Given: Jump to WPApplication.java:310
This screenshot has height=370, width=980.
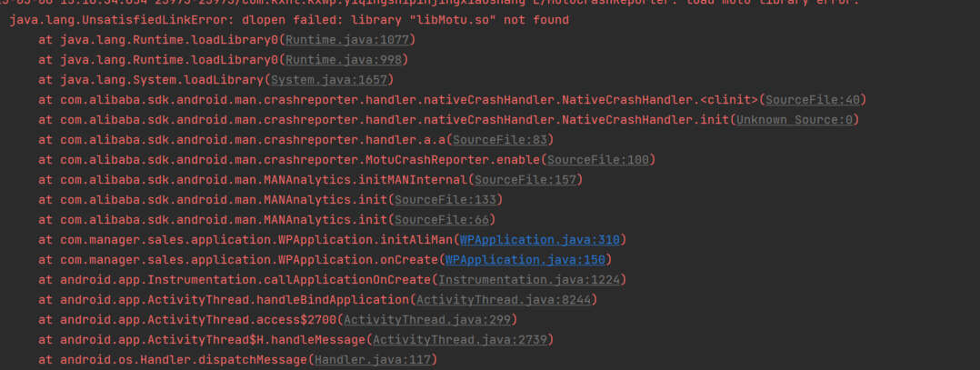Looking at the screenshot, I should (540, 240).
